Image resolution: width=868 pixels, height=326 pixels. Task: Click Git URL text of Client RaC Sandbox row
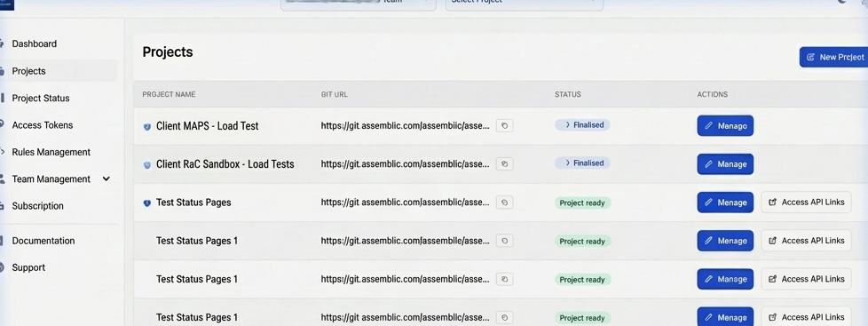click(406, 164)
